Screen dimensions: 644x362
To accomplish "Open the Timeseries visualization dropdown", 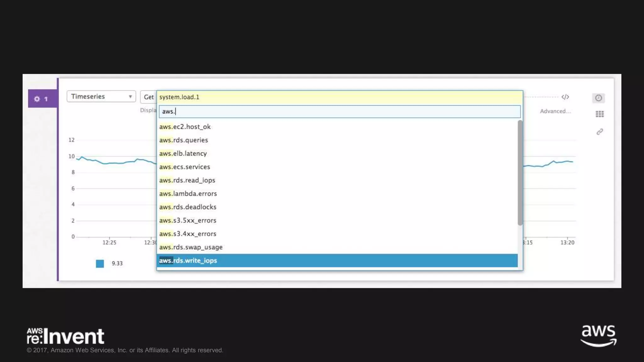I will click(101, 96).
